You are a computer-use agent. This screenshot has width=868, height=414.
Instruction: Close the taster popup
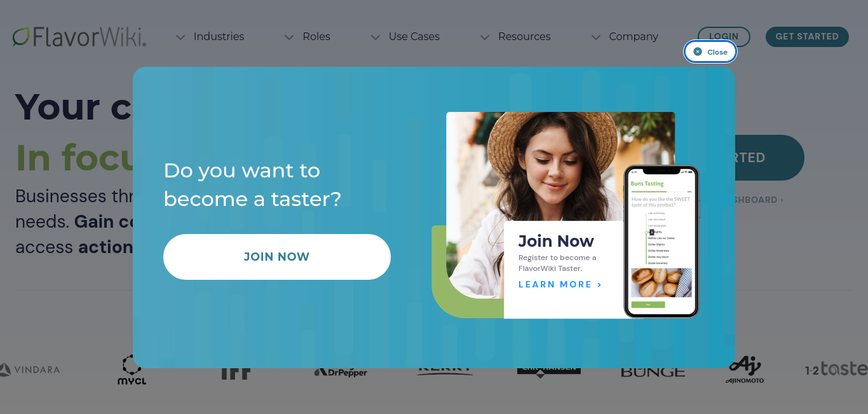coord(710,52)
